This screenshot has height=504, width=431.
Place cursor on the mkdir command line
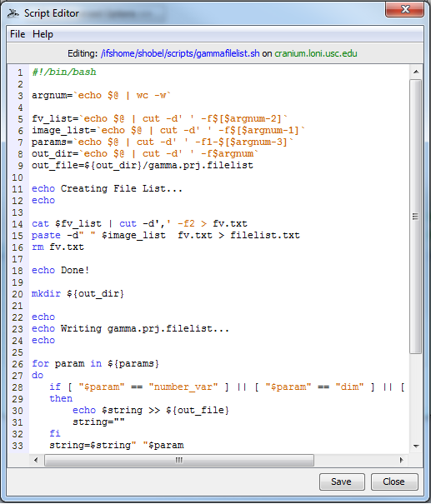coord(78,294)
